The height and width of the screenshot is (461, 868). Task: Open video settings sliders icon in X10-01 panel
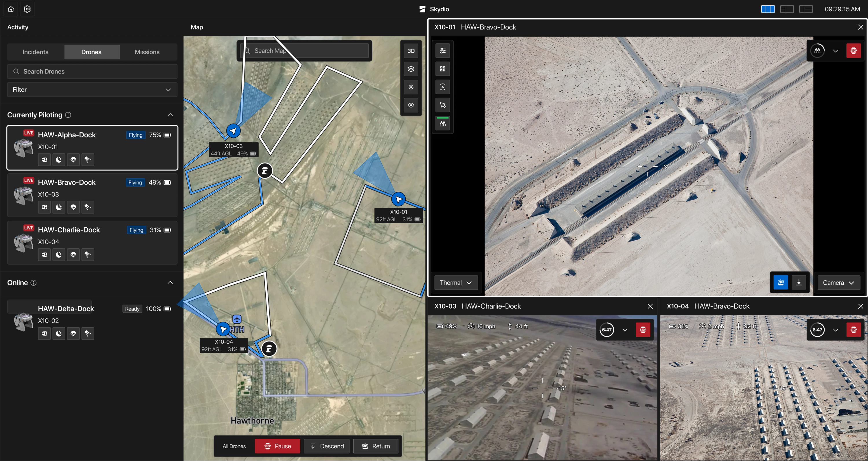(442, 51)
